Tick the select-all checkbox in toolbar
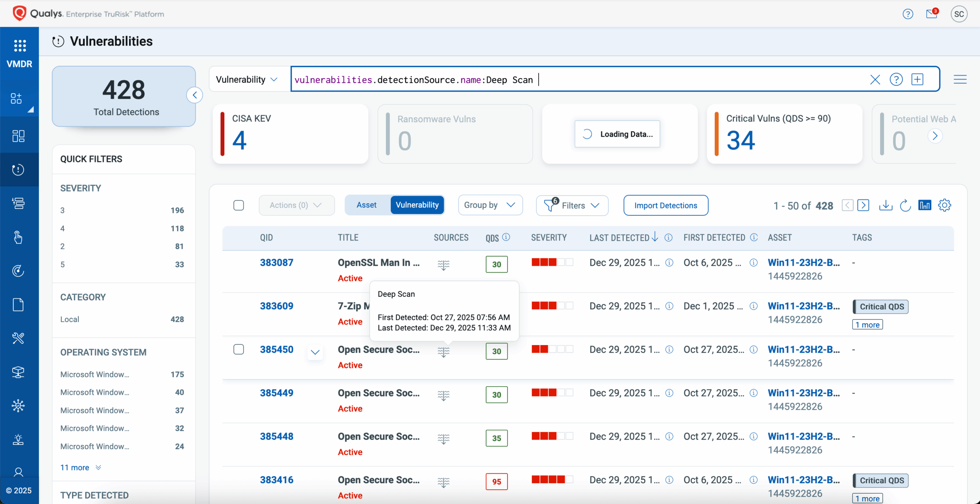This screenshot has width=980, height=504. click(238, 205)
